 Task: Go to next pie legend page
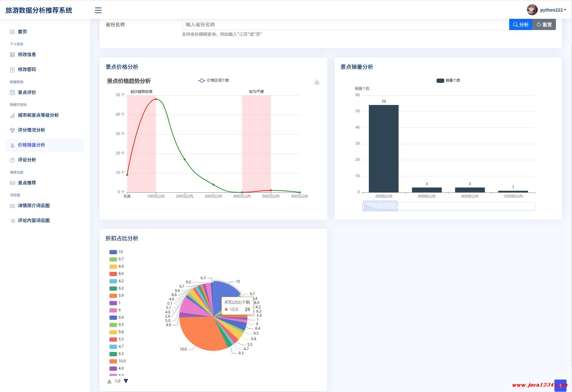coord(126,381)
